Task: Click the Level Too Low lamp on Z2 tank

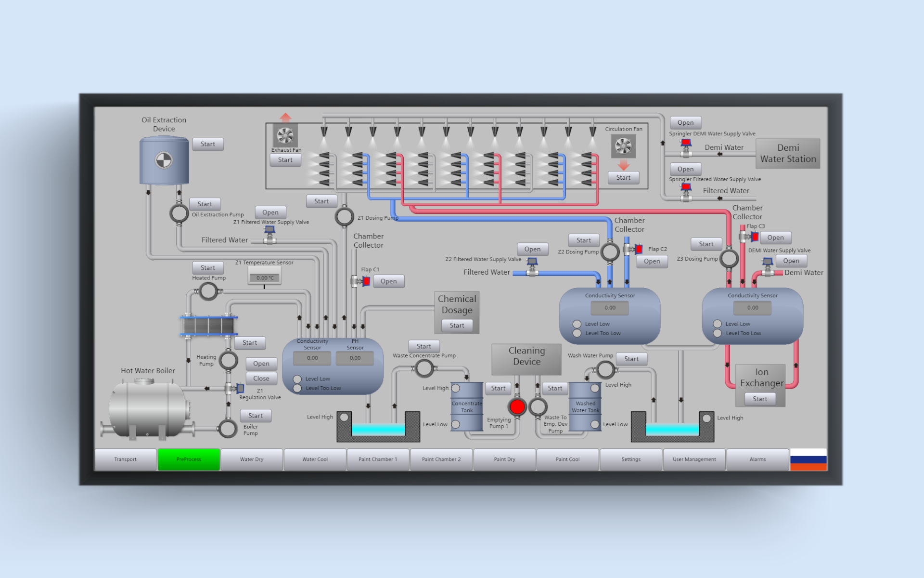Action: pos(577,333)
